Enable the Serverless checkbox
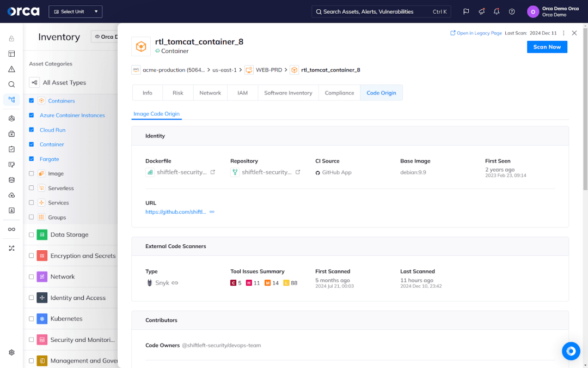The height and width of the screenshot is (368, 588). (32, 188)
